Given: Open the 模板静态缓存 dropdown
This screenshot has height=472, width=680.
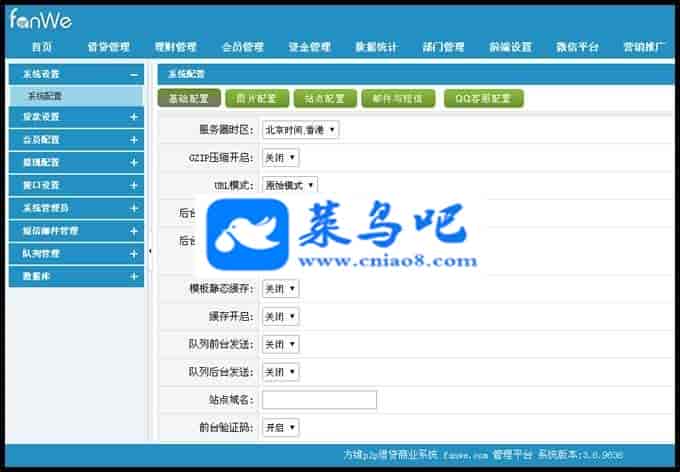Looking at the screenshot, I should click(280, 288).
